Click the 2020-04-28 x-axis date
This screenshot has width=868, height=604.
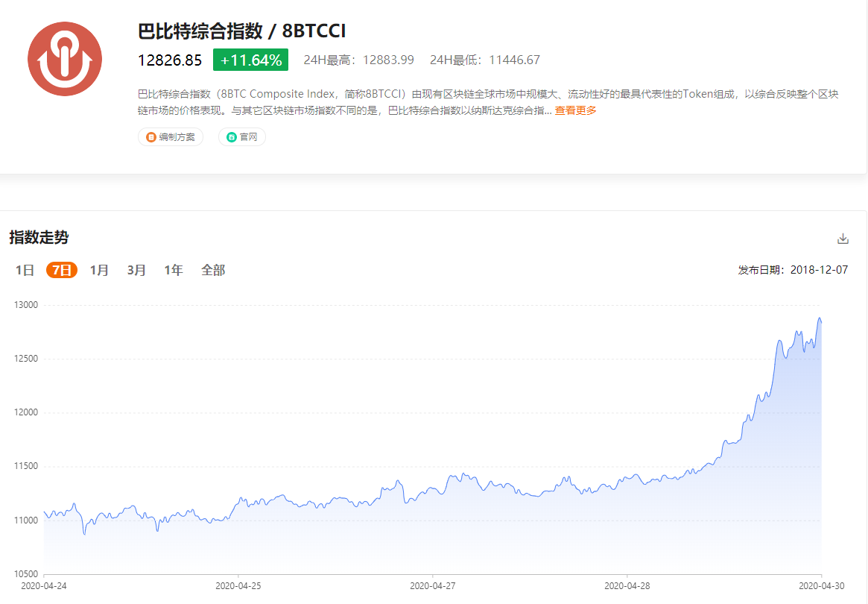click(627, 585)
